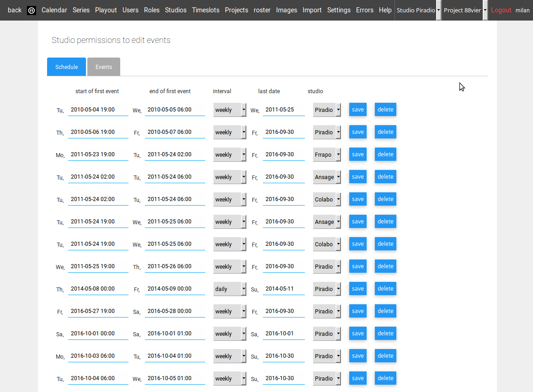Image resolution: width=533 pixels, height=392 pixels.
Task: Open the Calendar menu item
Action: tap(54, 10)
